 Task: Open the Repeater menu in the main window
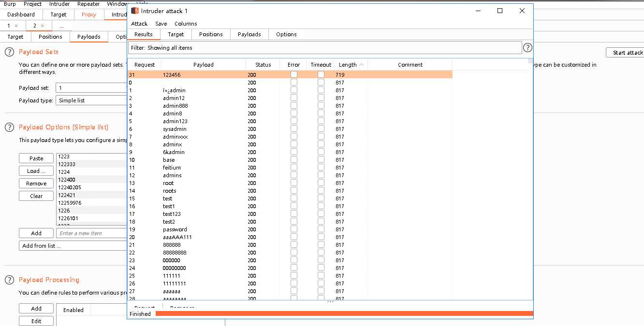point(88,4)
